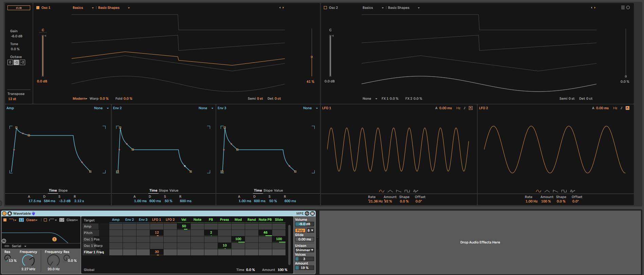The image size is (644, 275).
Task: Open Osc 2 None effect mode dropdown
Action: point(370,99)
